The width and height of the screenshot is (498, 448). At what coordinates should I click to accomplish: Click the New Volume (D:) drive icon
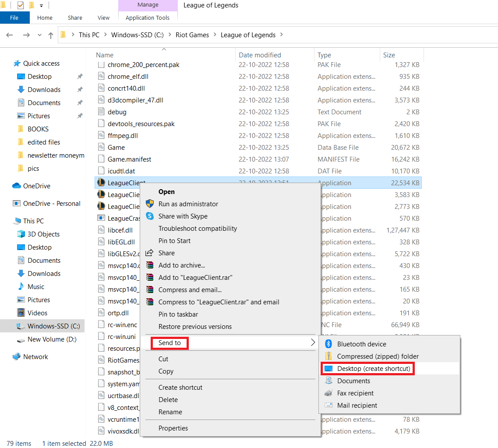point(21,340)
